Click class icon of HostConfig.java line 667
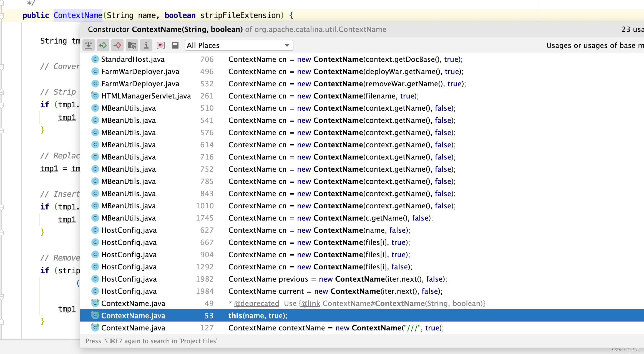 point(95,242)
